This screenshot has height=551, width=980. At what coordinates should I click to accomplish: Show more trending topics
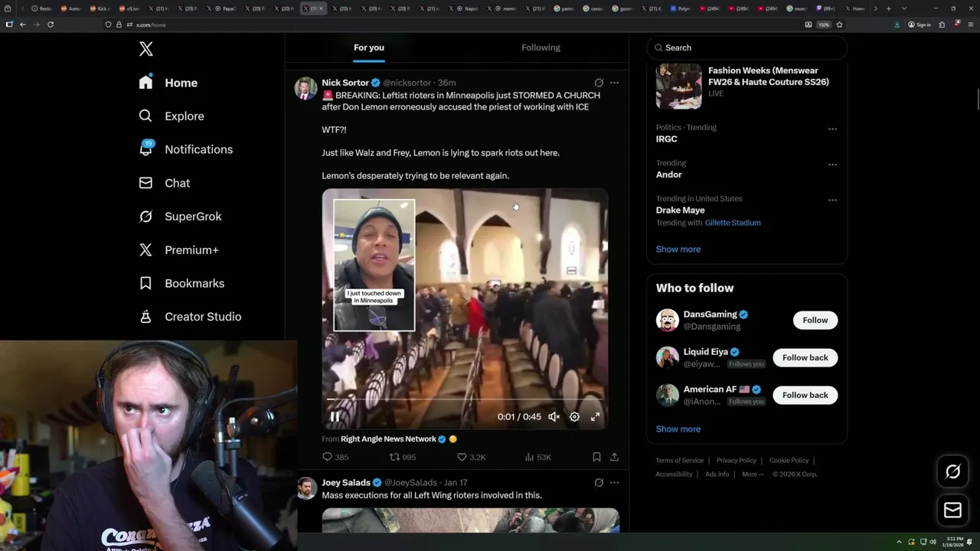[x=678, y=249]
